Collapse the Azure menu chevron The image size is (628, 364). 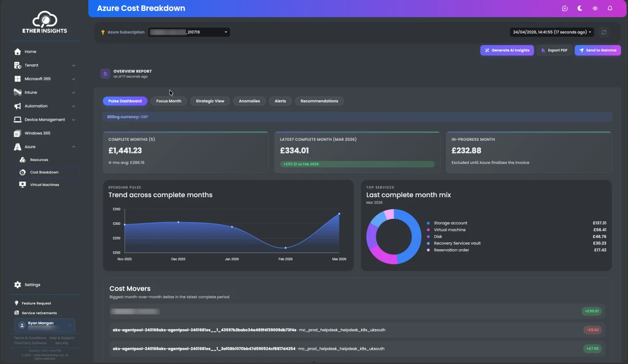click(74, 147)
